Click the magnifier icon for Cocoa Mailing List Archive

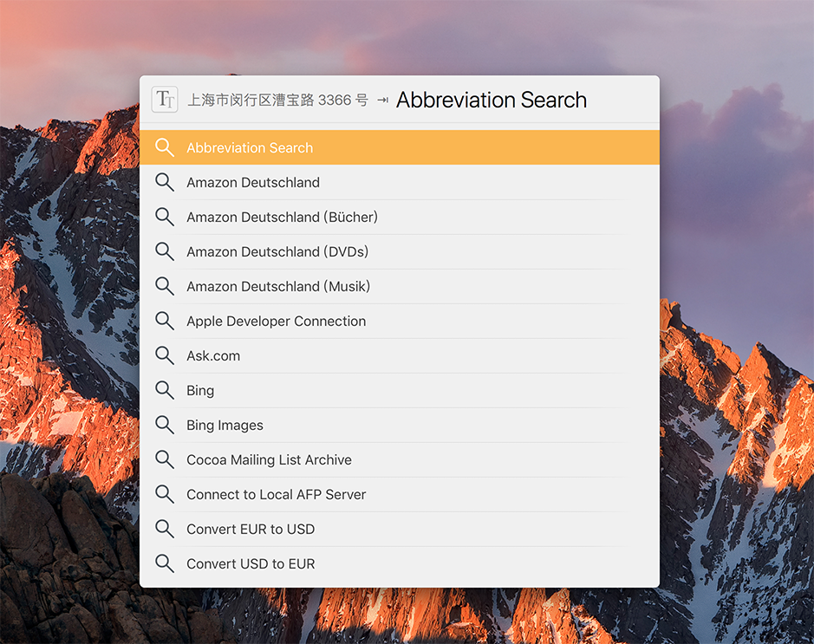165,459
